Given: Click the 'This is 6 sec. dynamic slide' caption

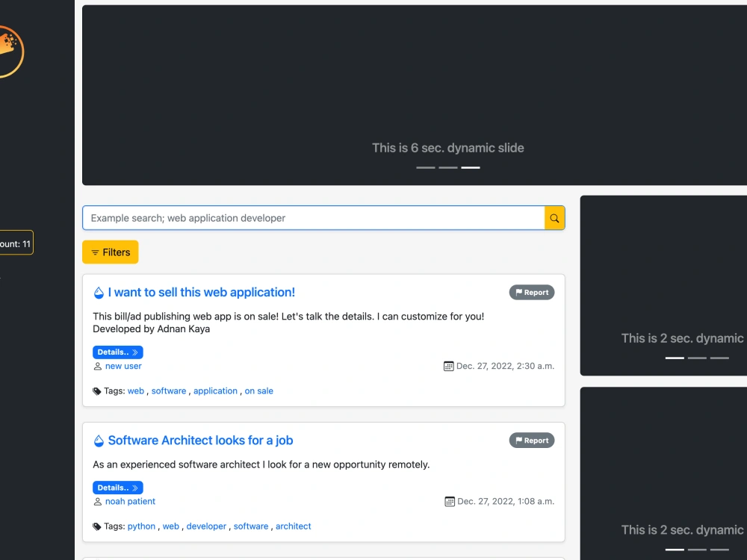Looking at the screenshot, I should 447,148.
